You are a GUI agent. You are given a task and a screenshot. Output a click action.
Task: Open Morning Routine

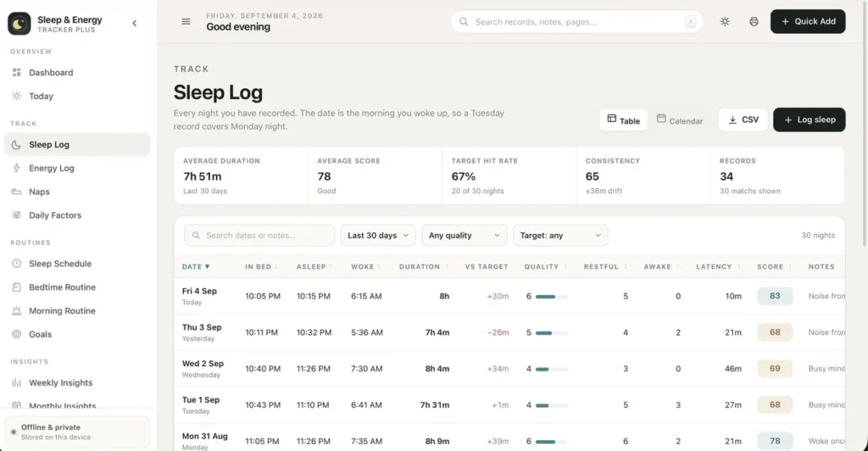[x=77, y=311]
